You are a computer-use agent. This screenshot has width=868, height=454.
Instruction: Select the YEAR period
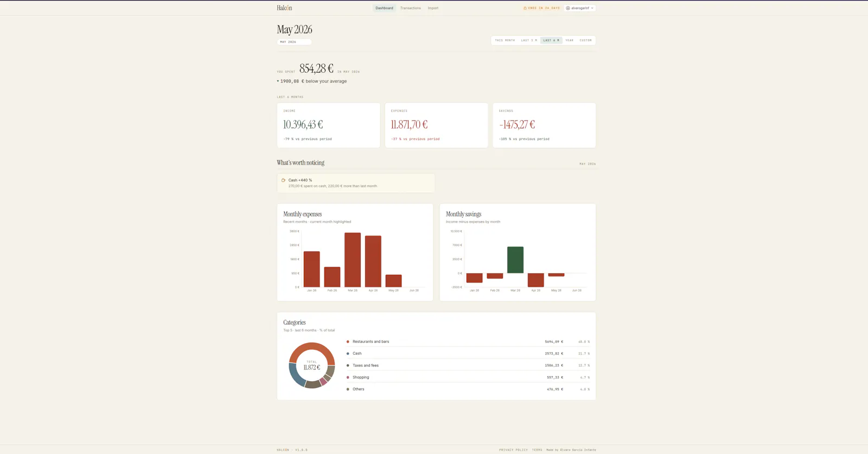(x=570, y=40)
